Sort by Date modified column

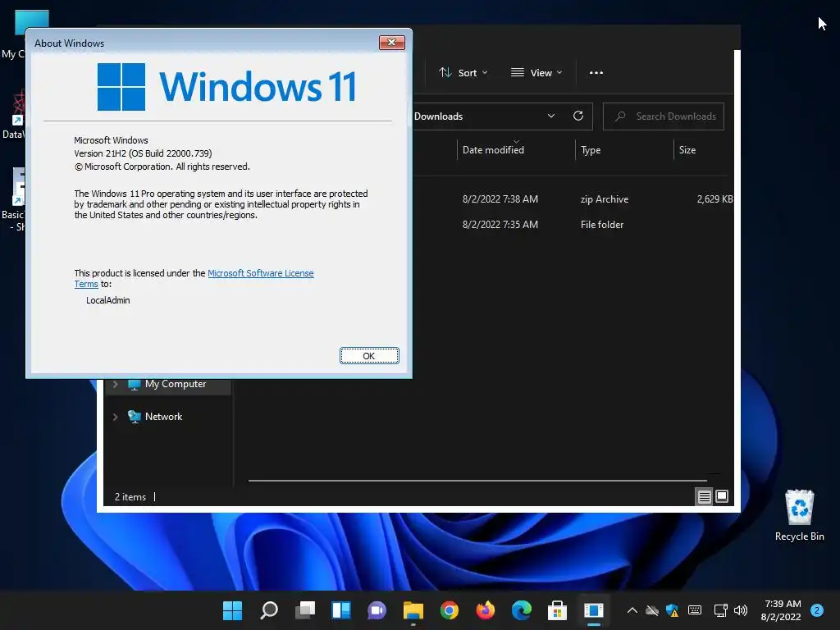pyautogui.click(x=493, y=150)
